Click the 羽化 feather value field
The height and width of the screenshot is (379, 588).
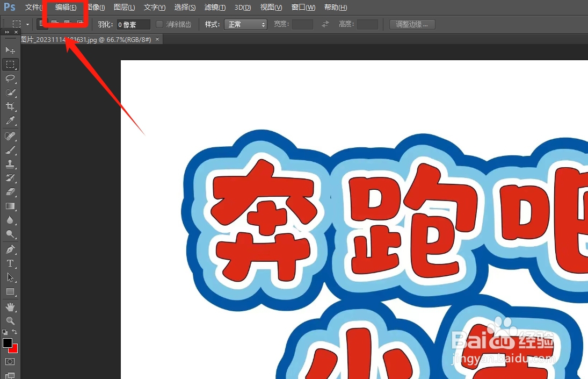click(134, 24)
